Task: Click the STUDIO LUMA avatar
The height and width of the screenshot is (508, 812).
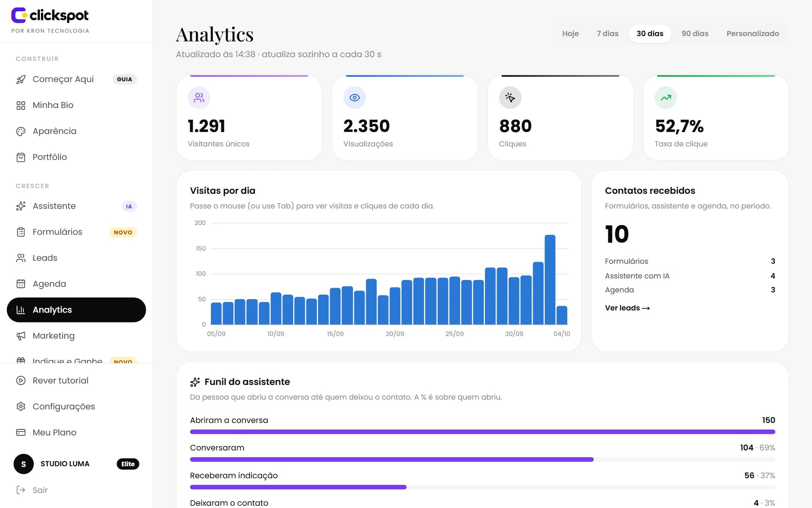Action: click(x=24, y=464)
